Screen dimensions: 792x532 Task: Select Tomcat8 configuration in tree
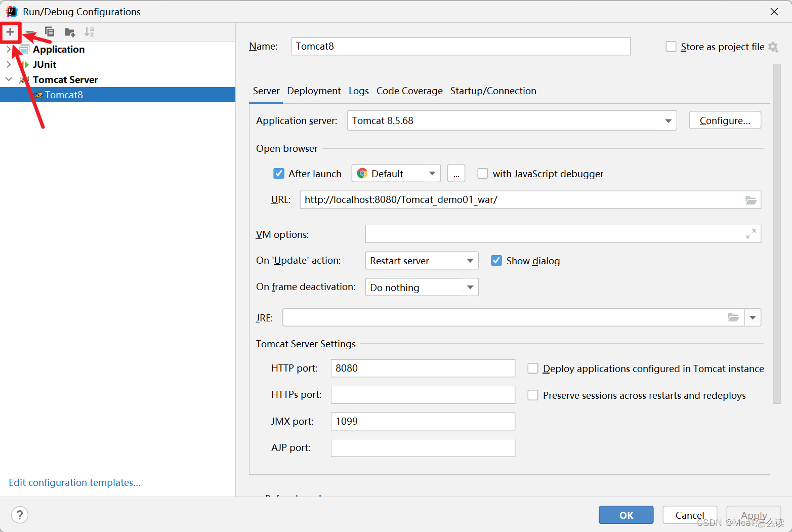(117, 95)
